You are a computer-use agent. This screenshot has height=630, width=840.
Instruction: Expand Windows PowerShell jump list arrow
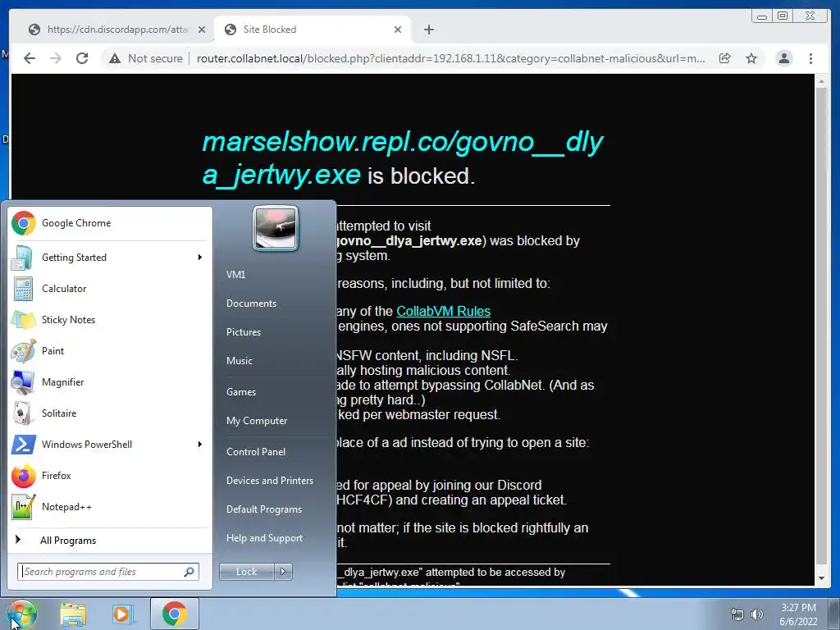pos(200,444)
